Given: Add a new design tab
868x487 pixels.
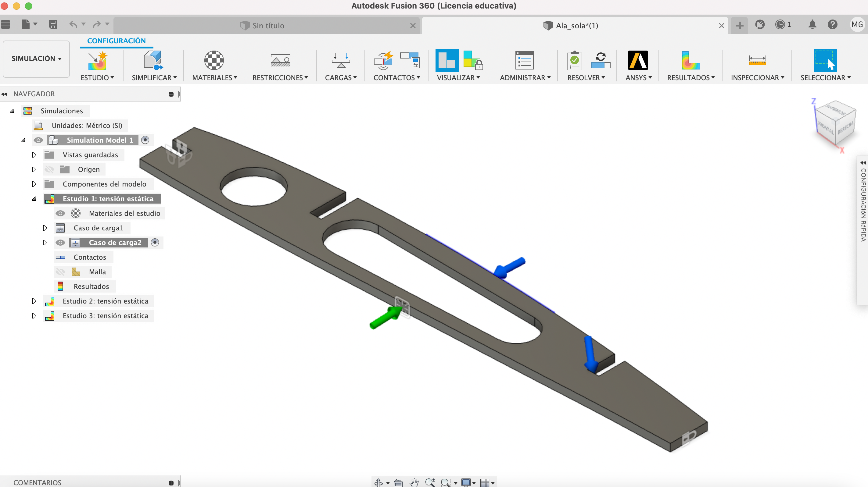Looking at the screenshot, I should pos(739,25).
